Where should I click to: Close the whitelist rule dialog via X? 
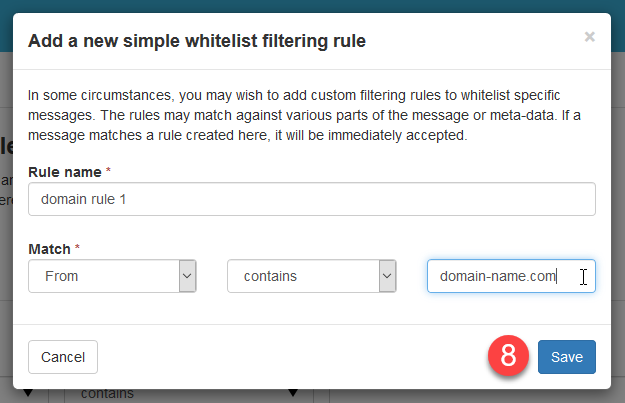[x=589, y=37]
